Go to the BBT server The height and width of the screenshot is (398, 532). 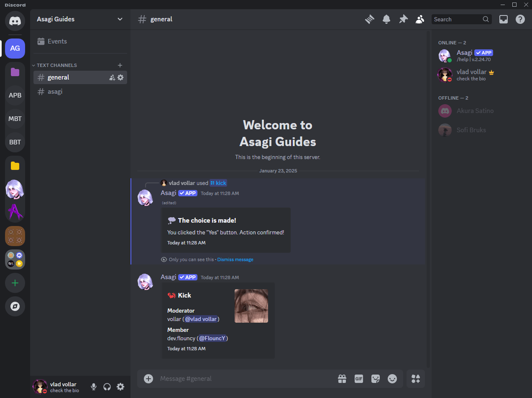[15, 142]
